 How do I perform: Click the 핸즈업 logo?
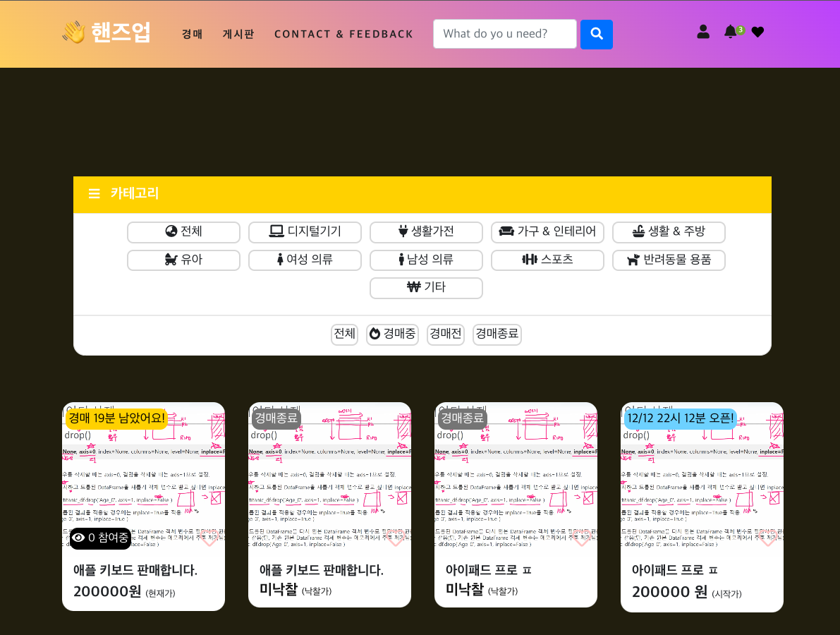point(106,32)
